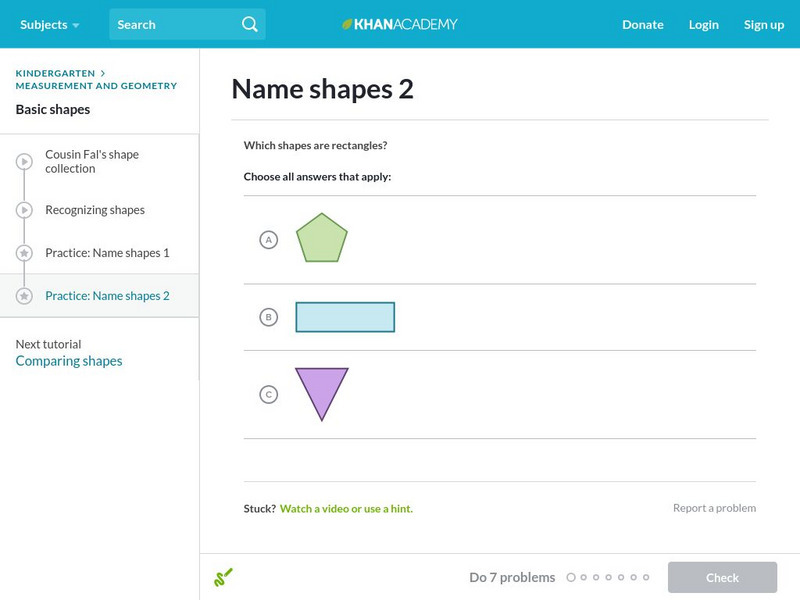The image size is (800, 600).
Task: Click the play icon beside Cousin Fal's shape collection
Action: (24, 162)
